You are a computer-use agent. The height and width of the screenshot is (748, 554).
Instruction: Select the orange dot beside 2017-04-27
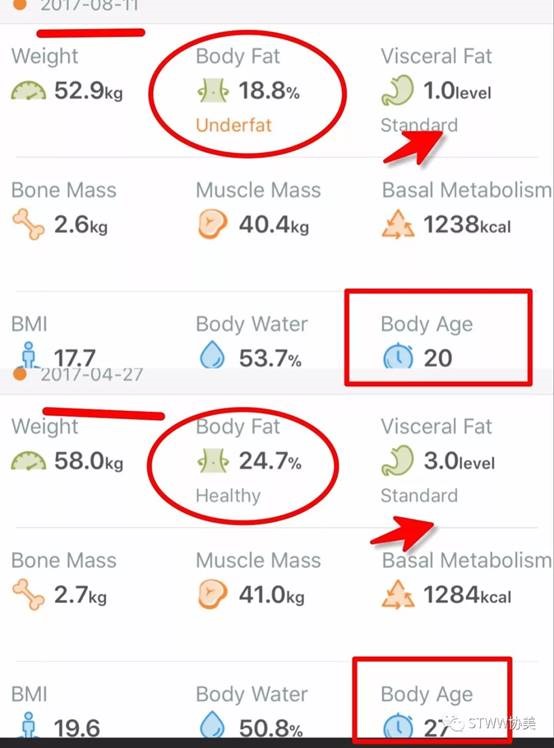[x=20, y=374]
